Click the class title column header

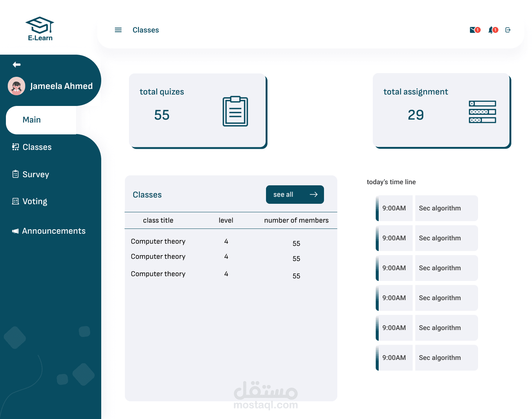[158, 220]
